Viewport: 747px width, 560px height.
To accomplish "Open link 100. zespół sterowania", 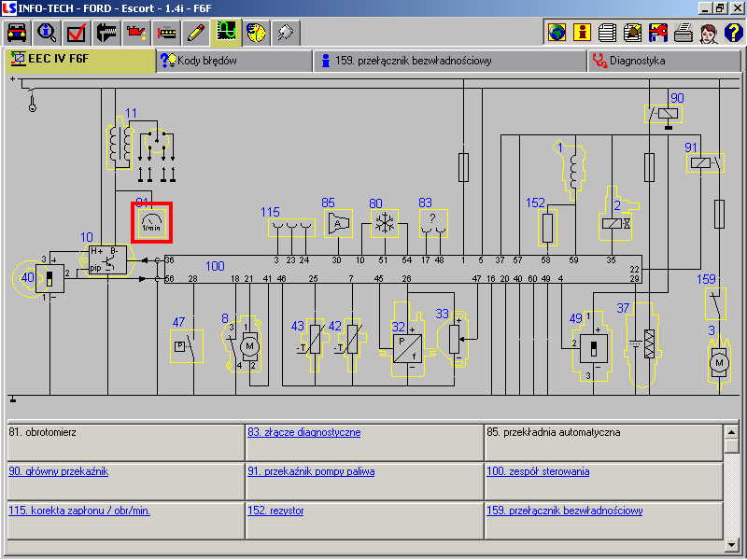I will tap(538, 471).
